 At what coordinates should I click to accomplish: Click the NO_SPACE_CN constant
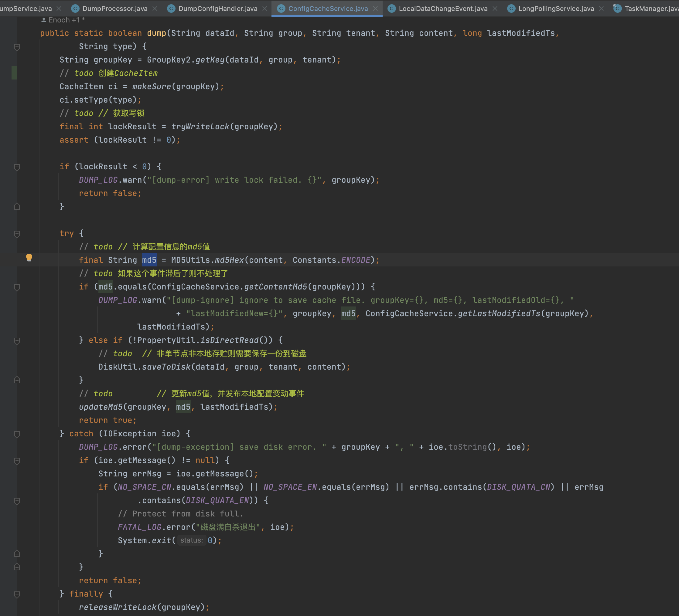tap(144, 487)
